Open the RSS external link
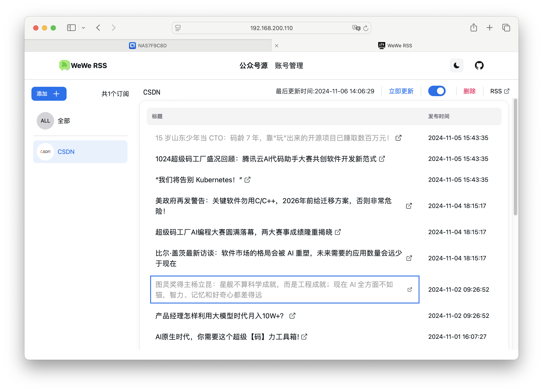This screenshot has height=392, width=543. [500, 91]
